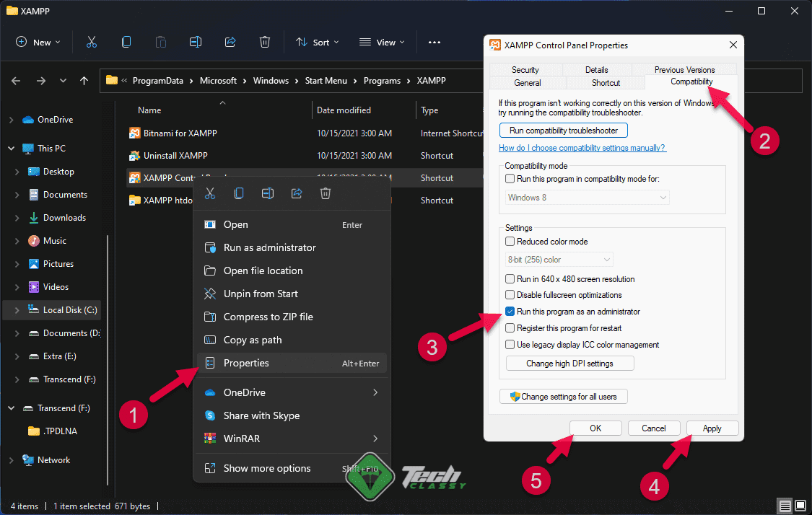Rename the shortcut using toolbar rename icon
The height and width of the screenshot is (515, 812).
pyautogui.click(x=195, y=42)
